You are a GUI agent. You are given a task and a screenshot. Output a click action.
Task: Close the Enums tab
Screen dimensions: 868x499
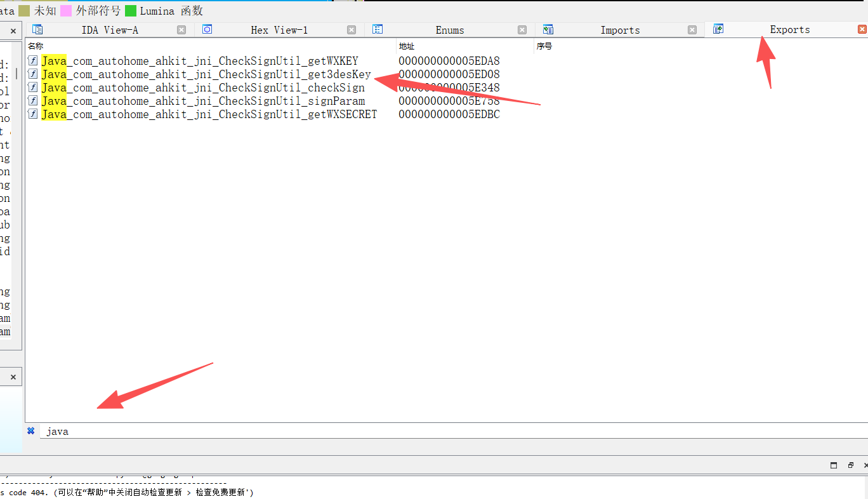(522, 30)
